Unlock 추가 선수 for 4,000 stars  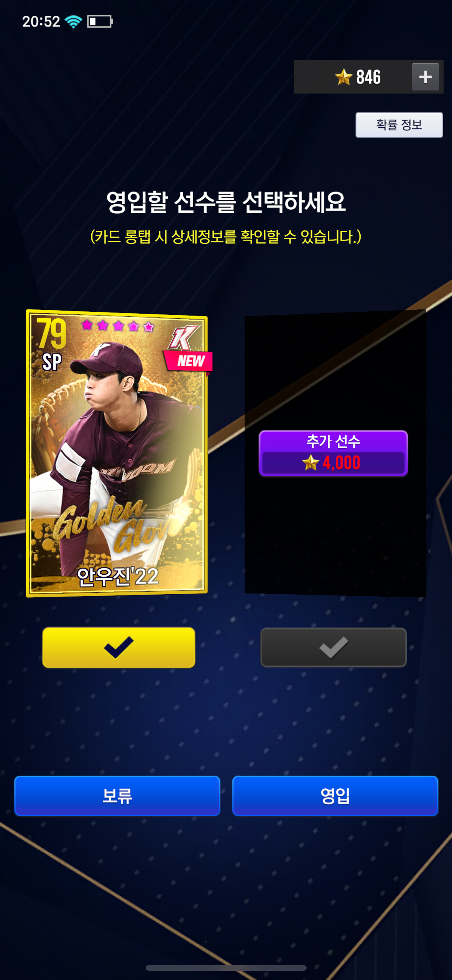[333, 453]
